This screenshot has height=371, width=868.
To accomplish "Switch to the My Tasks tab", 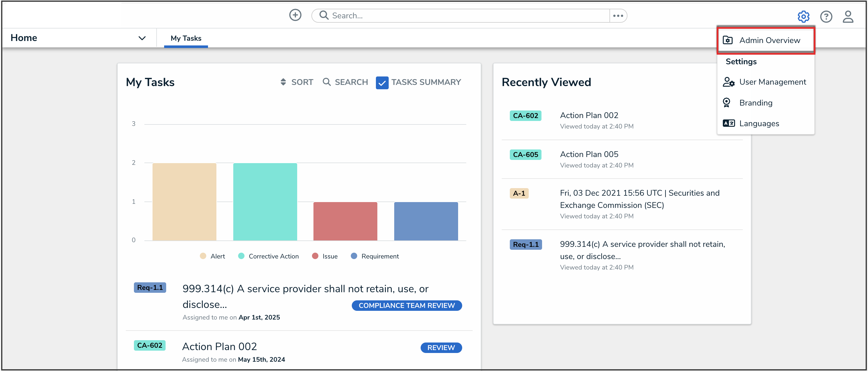I will point(186,38).
